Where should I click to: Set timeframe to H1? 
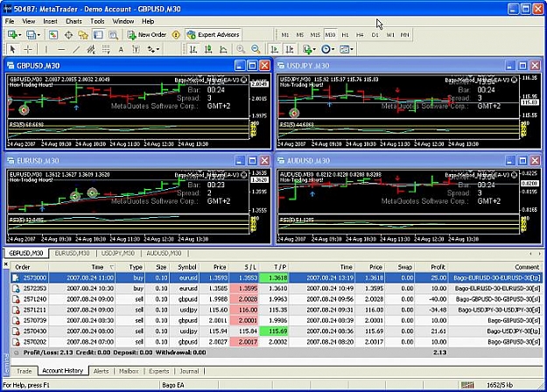pyautogui.click(x=345, y=34)
